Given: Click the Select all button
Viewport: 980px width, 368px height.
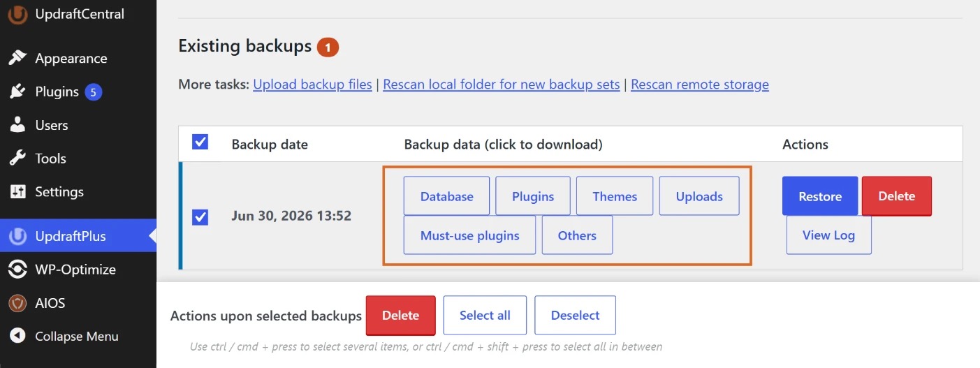Looking at the screenshot, I should [x=485, y=315].
